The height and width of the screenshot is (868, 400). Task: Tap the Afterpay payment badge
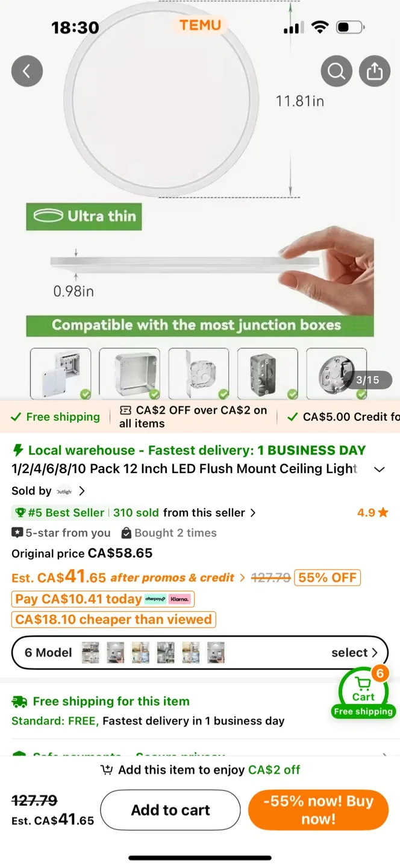(x=155, y=599)
